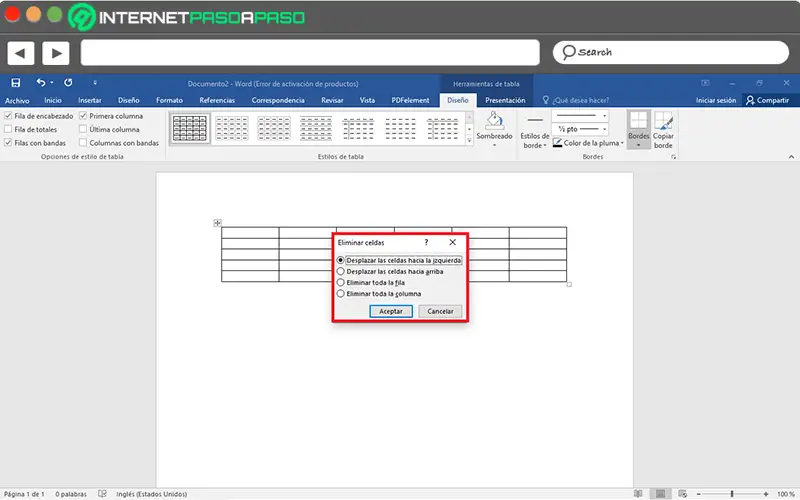Click the ribbon display options icon
The image size is (800, 500).
pos(705,83)
